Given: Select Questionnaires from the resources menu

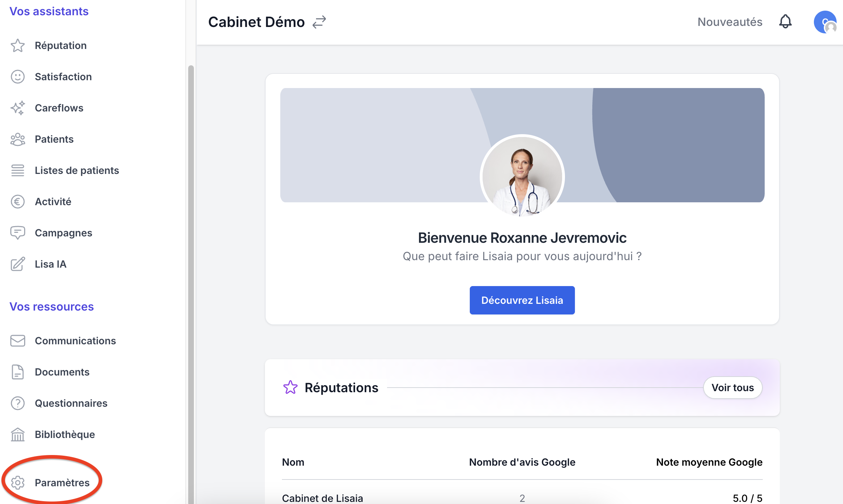Looking at the screenshot, I should coord(71,403).
